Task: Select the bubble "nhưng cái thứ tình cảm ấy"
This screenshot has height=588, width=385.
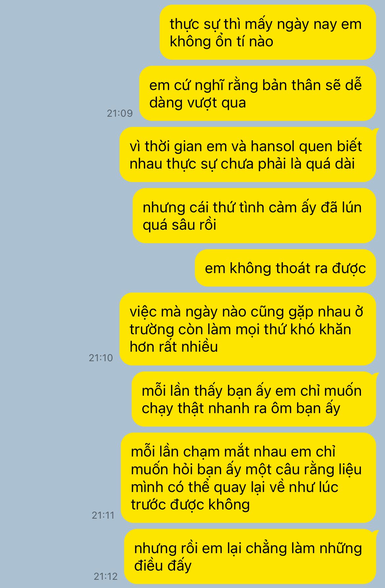Action: click(254, 216)
